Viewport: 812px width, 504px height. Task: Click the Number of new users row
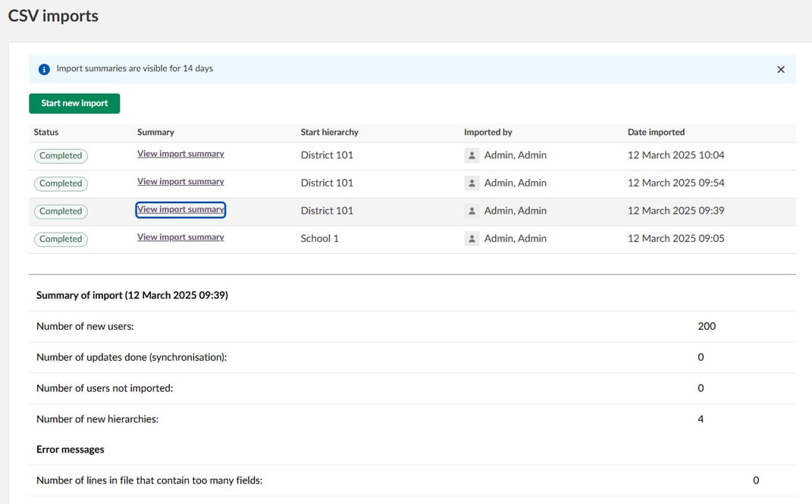[x=412, y=327]
